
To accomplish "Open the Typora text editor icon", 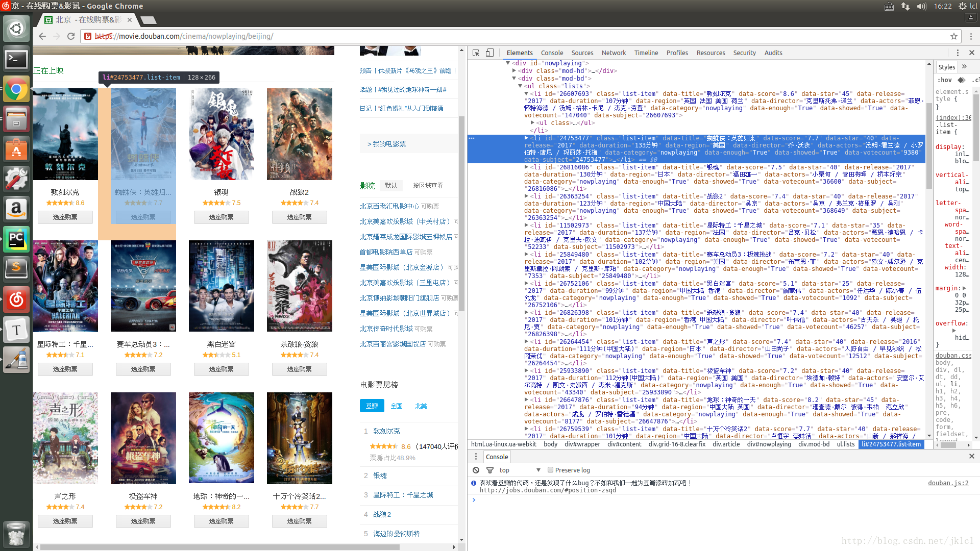I will pos(16,329).
